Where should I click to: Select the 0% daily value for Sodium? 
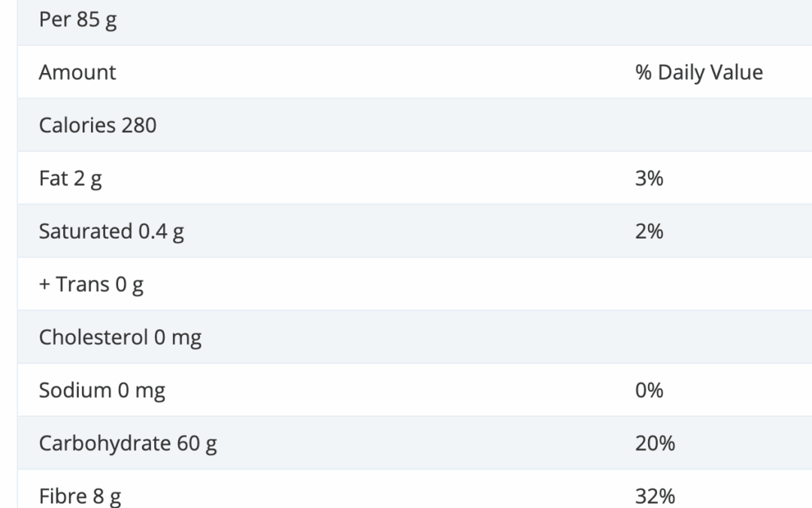coord(649,390)
